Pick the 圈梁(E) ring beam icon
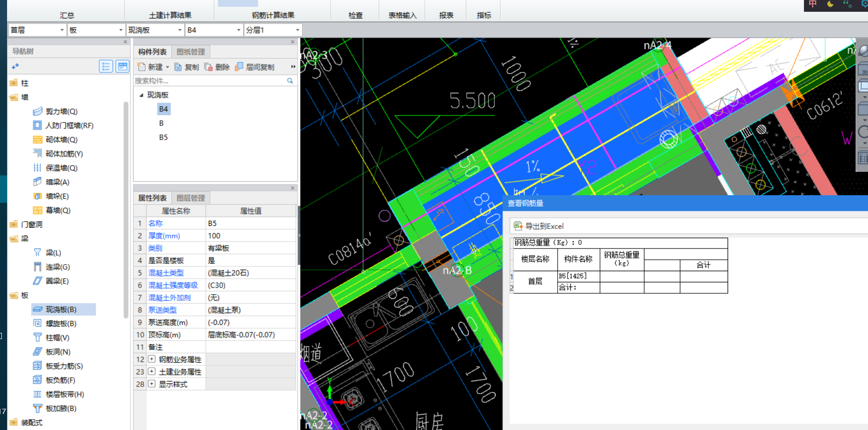This screenshot has width=868, height=430. click(37, 281)
